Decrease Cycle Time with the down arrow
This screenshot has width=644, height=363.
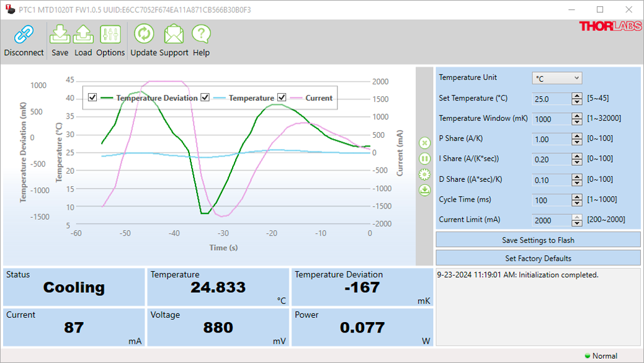click(577, 203)
